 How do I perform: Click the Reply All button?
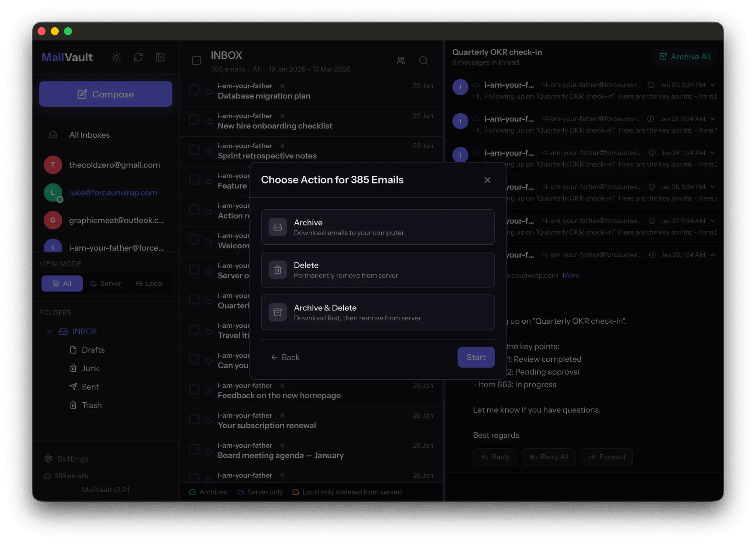pyautogui.click(x=549, y=457)
